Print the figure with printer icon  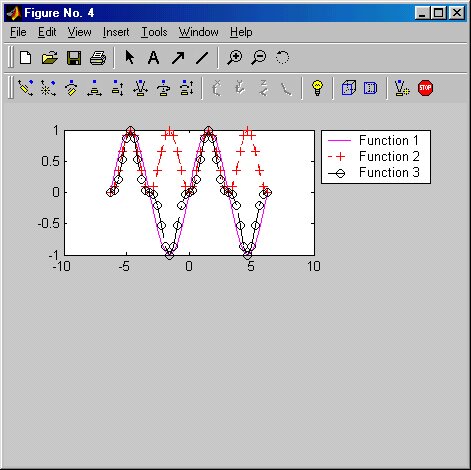98,58
